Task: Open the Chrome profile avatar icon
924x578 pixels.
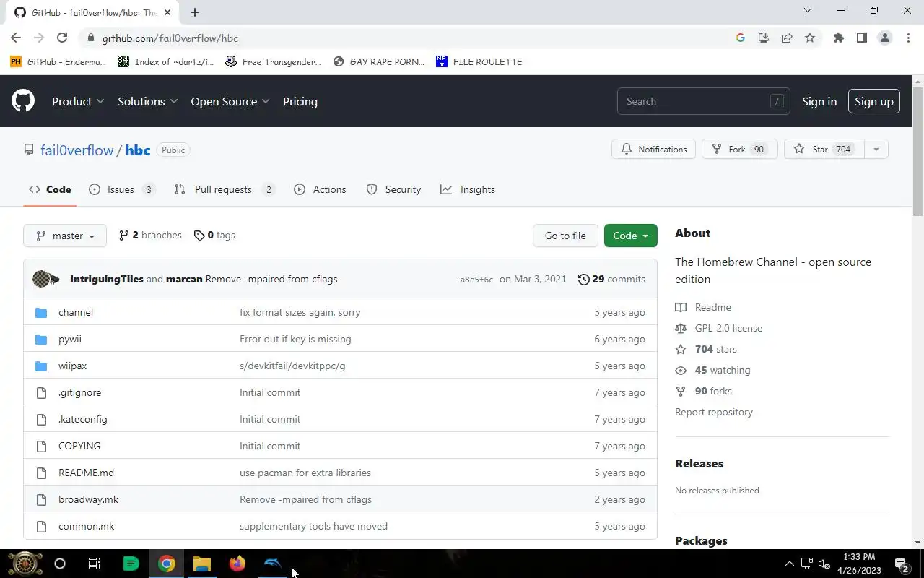Action: [x=885, y=38]
